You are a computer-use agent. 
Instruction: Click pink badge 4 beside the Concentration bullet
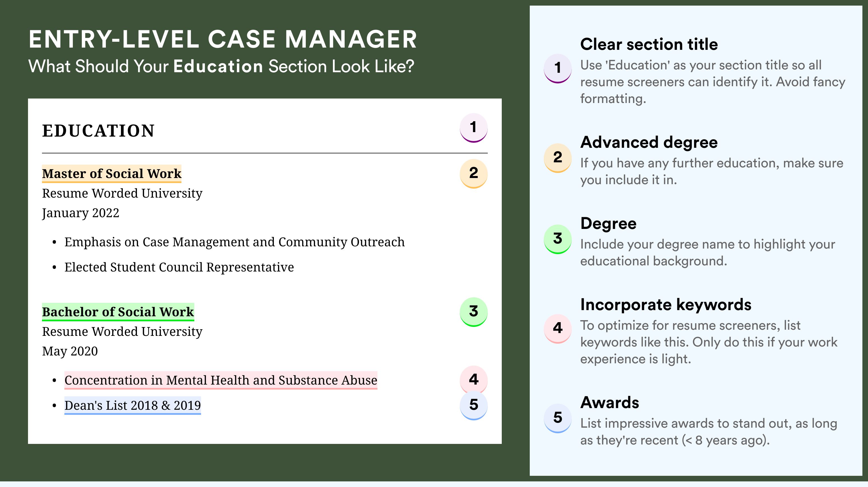pyautogui.click(x=473, y=379)
